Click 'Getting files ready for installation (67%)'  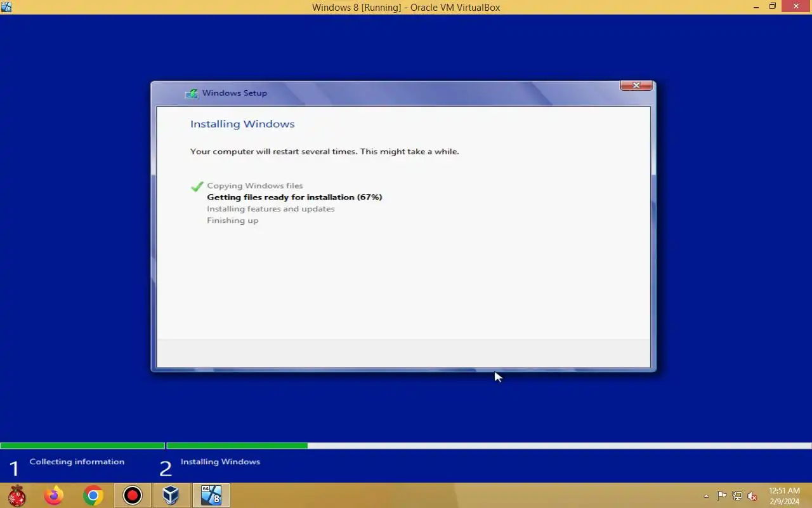tap(294, 197)
